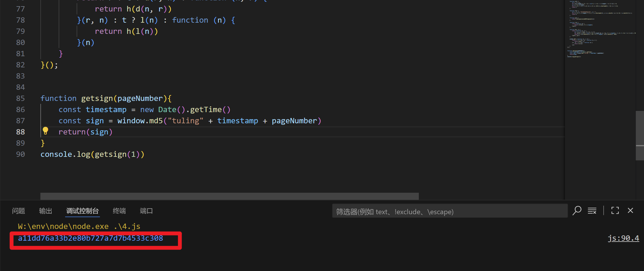Viewport: 644px width, 271px height.
Task: Click console.log(getsign(1)) on line 90
Action: [x=93, y=154]
